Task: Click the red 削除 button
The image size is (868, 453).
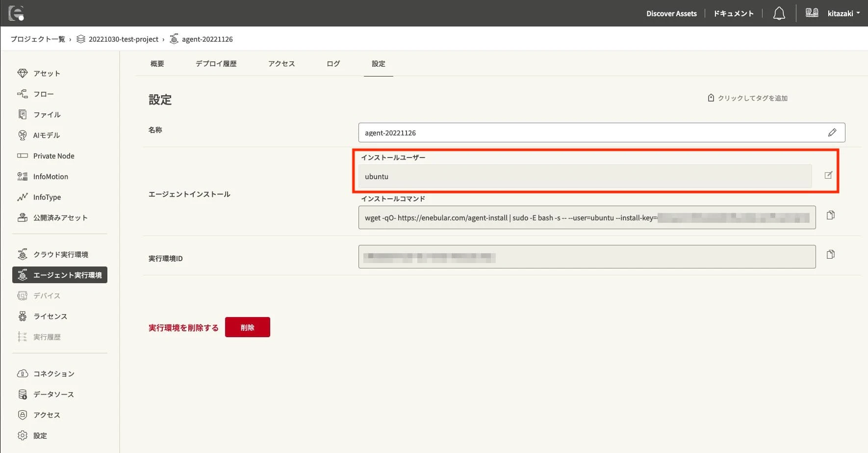Action: point(248,327)
